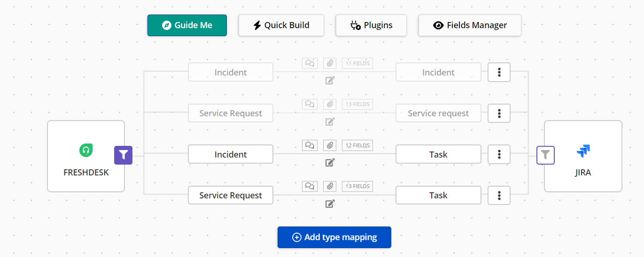Select Task box mapped from Service Request
Screen dimensions: 644x257
[438, 195]
